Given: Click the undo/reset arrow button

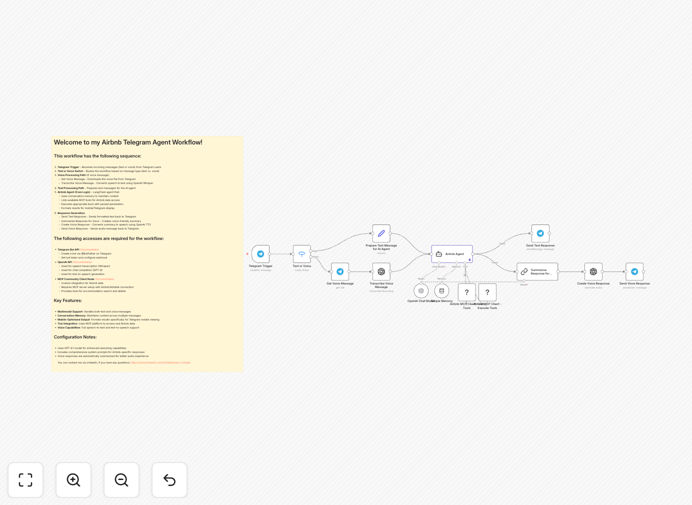Looking at the screenshot, I should 169,480.
